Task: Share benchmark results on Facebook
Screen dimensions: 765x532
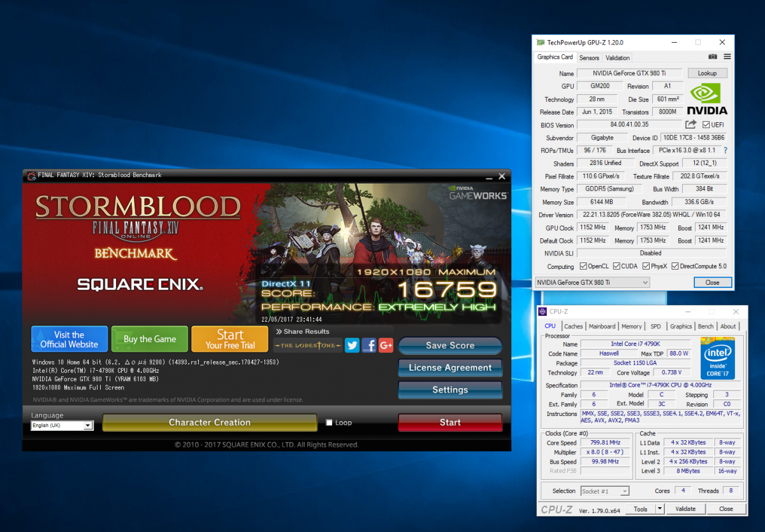Action: [369, 345]
